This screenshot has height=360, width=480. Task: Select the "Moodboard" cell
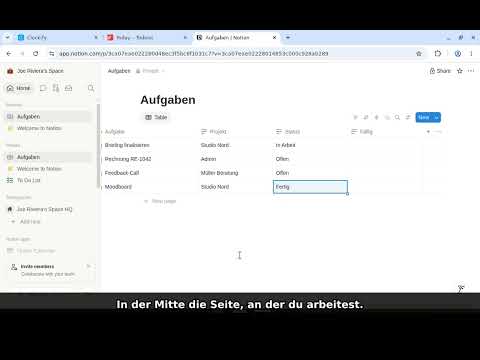click(150, 187)
